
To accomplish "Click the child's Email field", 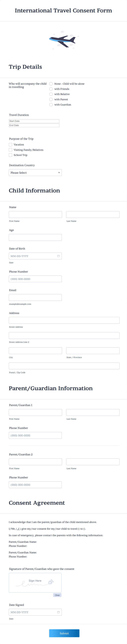I will [x=35, y=297].
